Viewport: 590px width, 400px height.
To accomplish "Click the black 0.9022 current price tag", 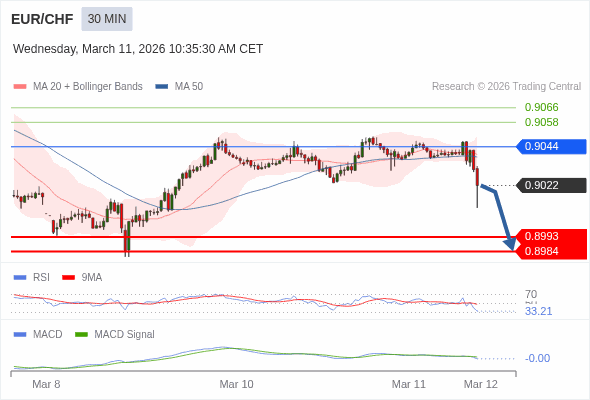I will (551, 185).
